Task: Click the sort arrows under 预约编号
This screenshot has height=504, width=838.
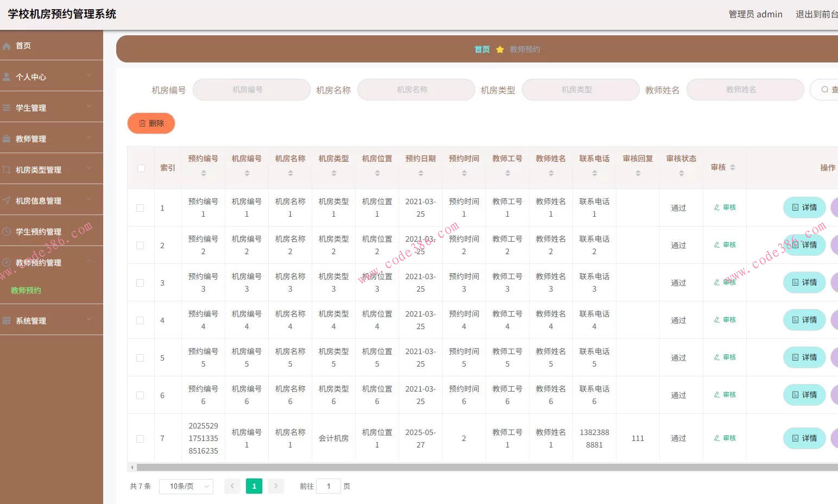Action: (203, 173)
